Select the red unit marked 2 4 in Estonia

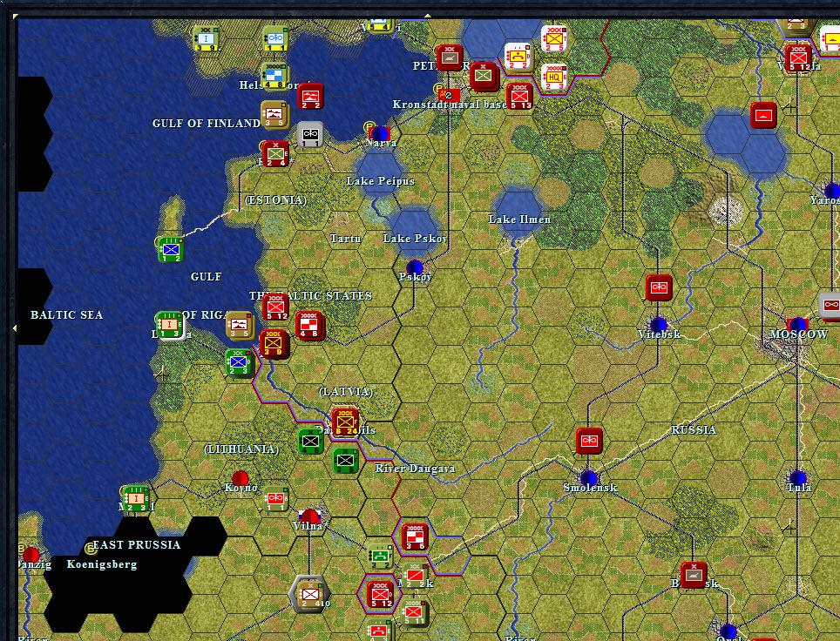coord(275,153)
